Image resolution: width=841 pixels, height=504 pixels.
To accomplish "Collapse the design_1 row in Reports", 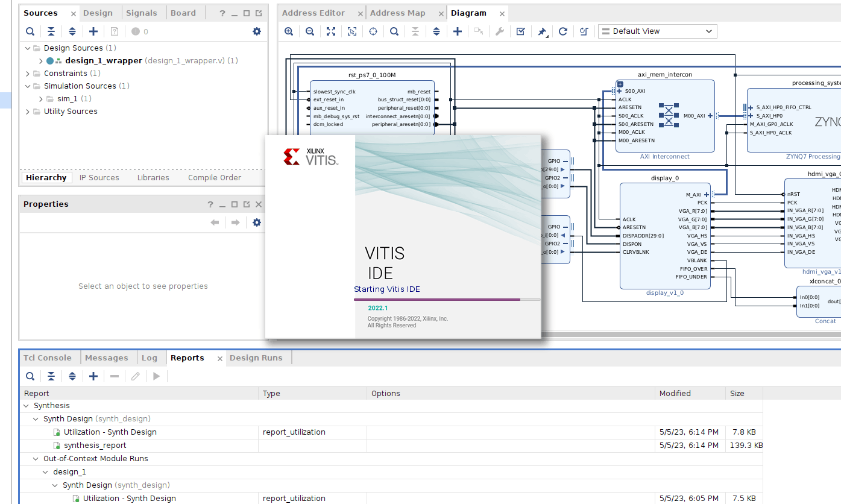I will [x=45, y=472].
